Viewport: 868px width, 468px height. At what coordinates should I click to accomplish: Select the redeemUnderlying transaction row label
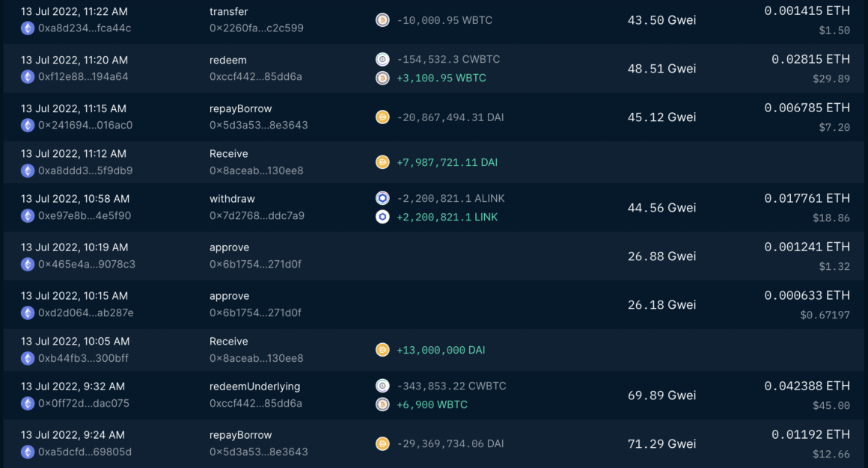click(x=254, y=387)
